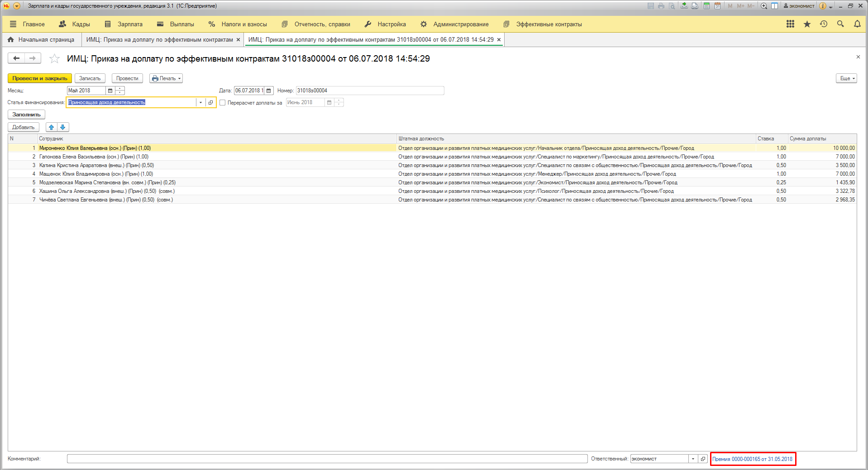Open the notifications bell icon
This screenshot has height=470, width=868.
point(857,24)
